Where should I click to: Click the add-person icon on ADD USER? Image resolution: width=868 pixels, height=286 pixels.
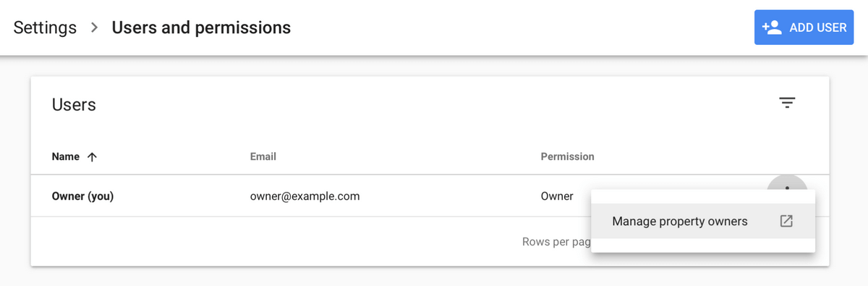pos(772,28)
